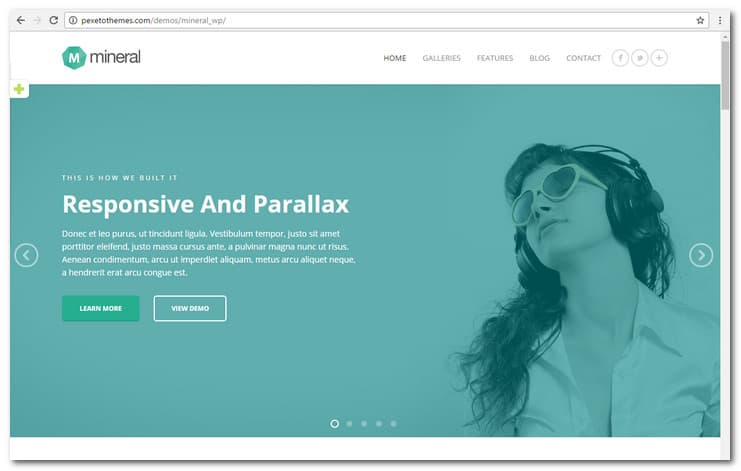Screen dimensions: 741x471
Task: Select the last slider pagination dot
Action: [393, 424]
